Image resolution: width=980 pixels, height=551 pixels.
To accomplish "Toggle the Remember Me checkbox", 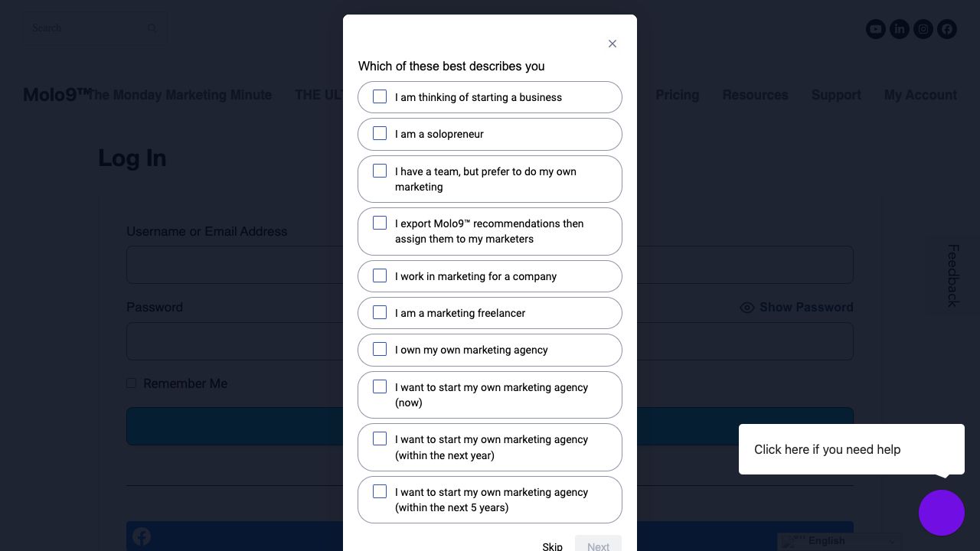I will [x=132, y=383].
